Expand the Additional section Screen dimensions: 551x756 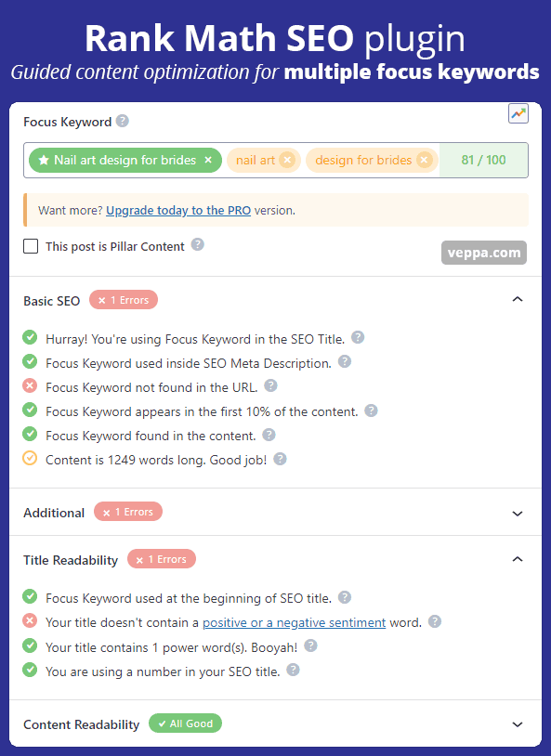point(518,514)
